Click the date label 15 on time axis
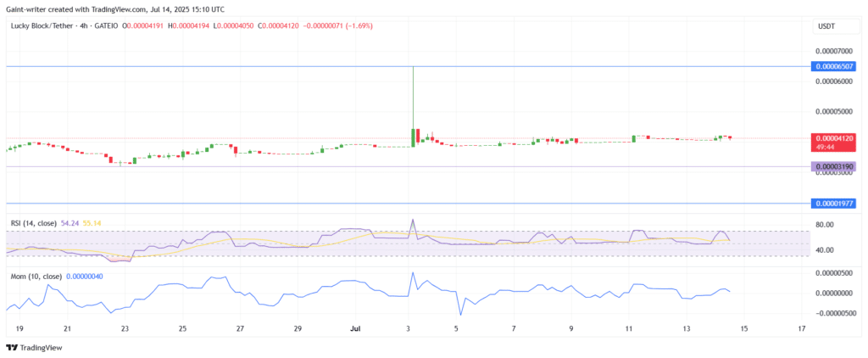 [x=744, y=328]
